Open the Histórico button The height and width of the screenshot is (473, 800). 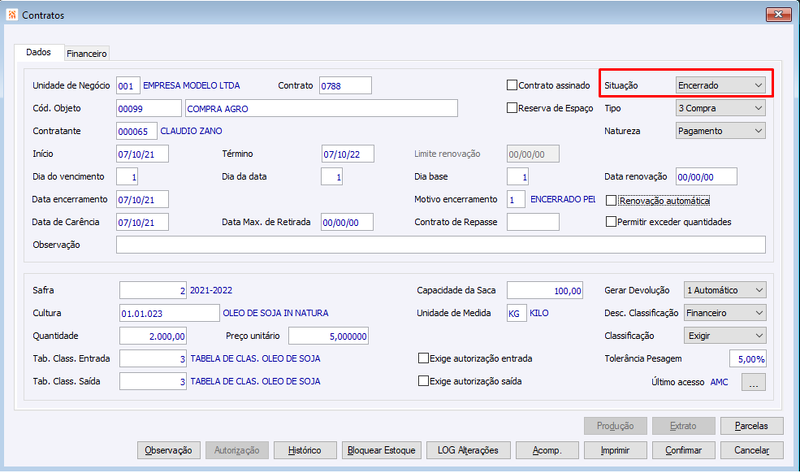click(305, 451)
